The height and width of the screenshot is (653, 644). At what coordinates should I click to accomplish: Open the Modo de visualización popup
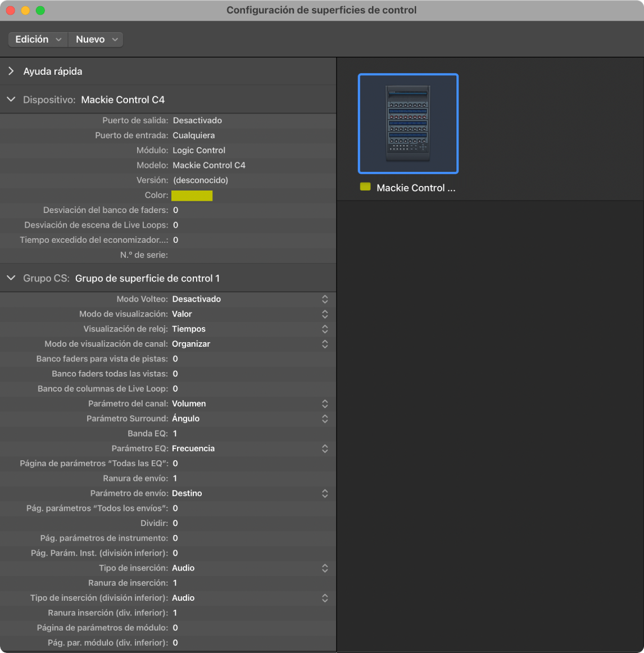325,314
